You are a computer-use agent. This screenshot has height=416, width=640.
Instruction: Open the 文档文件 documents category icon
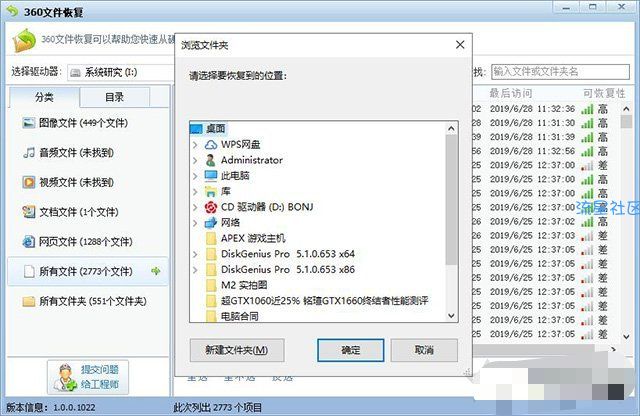[x=29, y=212]
